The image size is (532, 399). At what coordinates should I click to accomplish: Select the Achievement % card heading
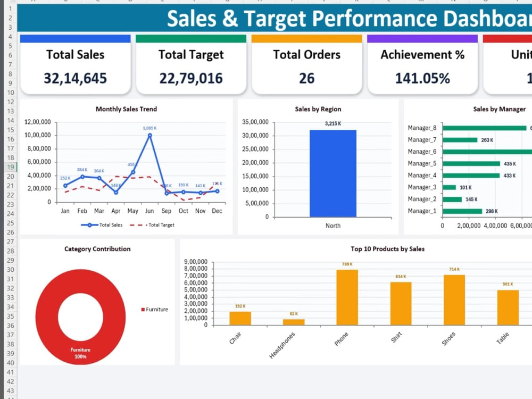422,55
